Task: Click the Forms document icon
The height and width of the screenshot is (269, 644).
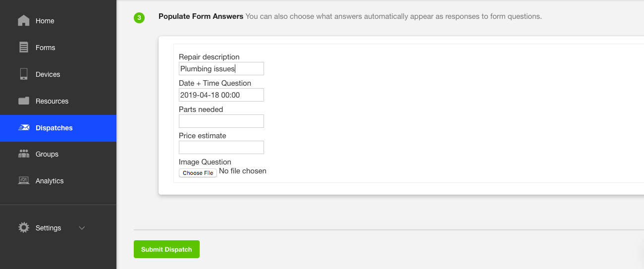Action: 23,48
